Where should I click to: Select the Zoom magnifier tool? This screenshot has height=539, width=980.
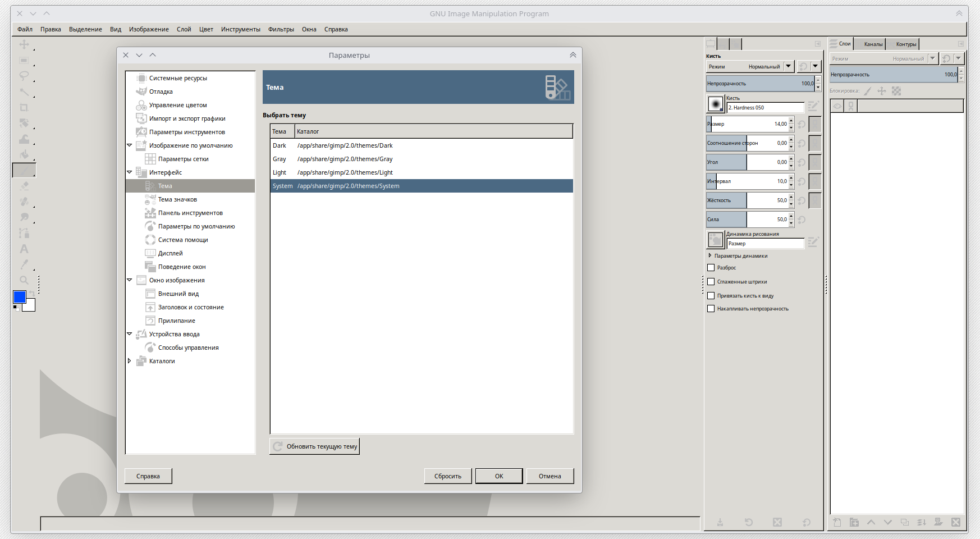coord(24,280)
